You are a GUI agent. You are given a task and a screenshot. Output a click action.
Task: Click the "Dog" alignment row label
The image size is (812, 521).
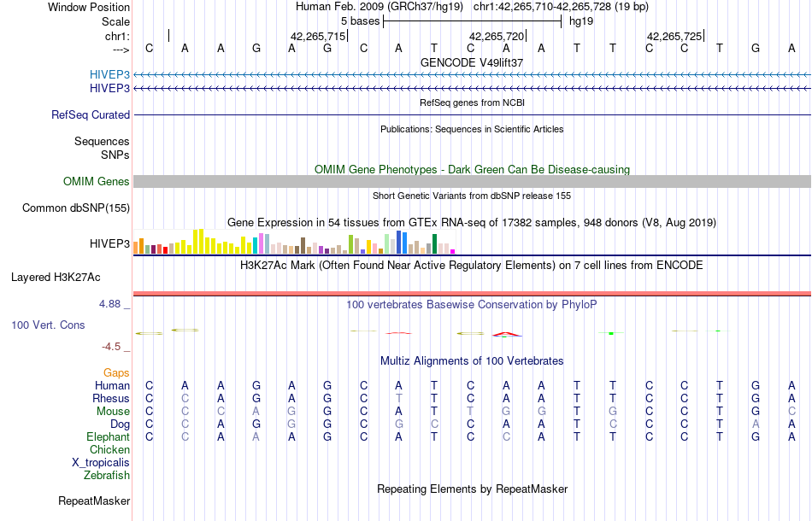click(x=120, y=424)
